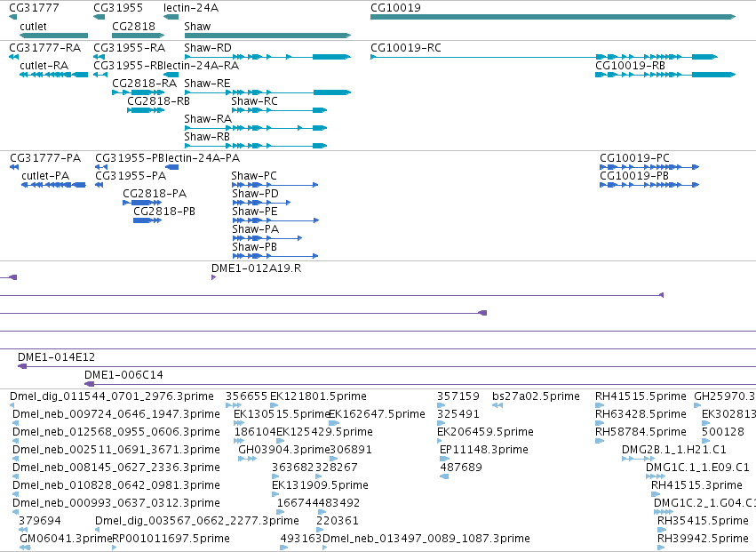Select the Shaw-RC transcript label
The width and height of the screenshot is (756, 552).
tap(255, 101)
